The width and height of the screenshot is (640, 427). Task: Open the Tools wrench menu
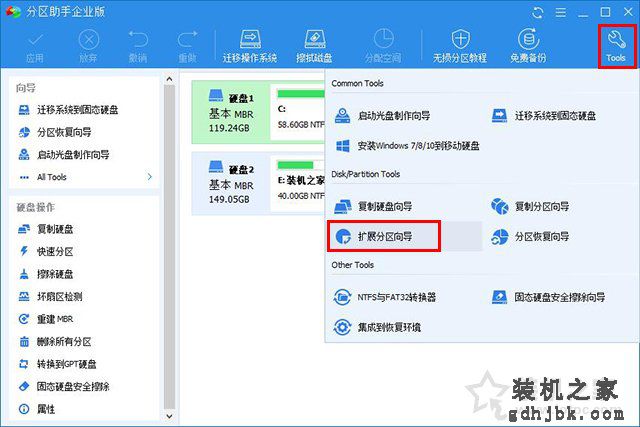pyautogui.click(x=616, y=46)
